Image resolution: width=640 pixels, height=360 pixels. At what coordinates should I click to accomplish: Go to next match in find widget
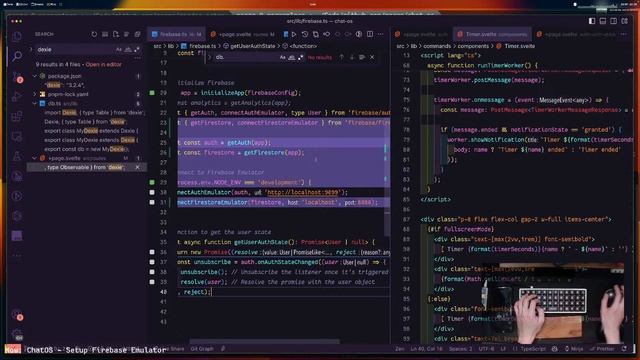[x=351, y=58]
